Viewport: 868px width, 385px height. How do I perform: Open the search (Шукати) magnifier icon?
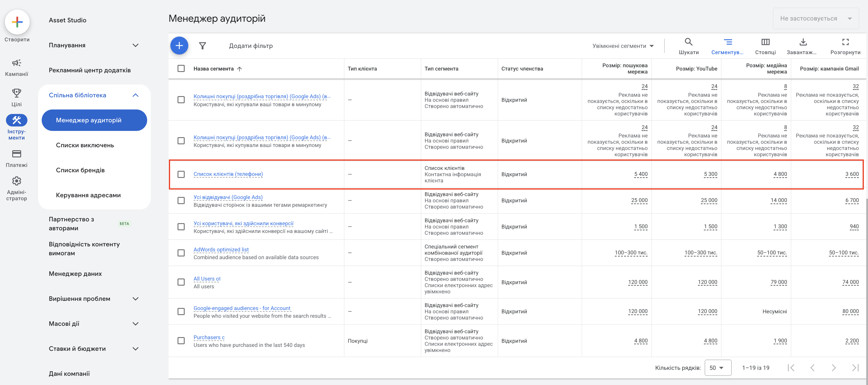coord(688,42)
